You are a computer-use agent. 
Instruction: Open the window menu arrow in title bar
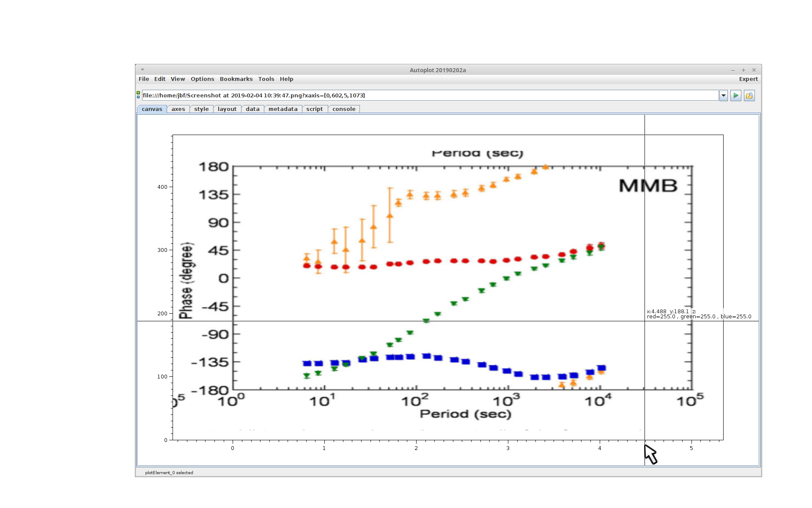143,70
